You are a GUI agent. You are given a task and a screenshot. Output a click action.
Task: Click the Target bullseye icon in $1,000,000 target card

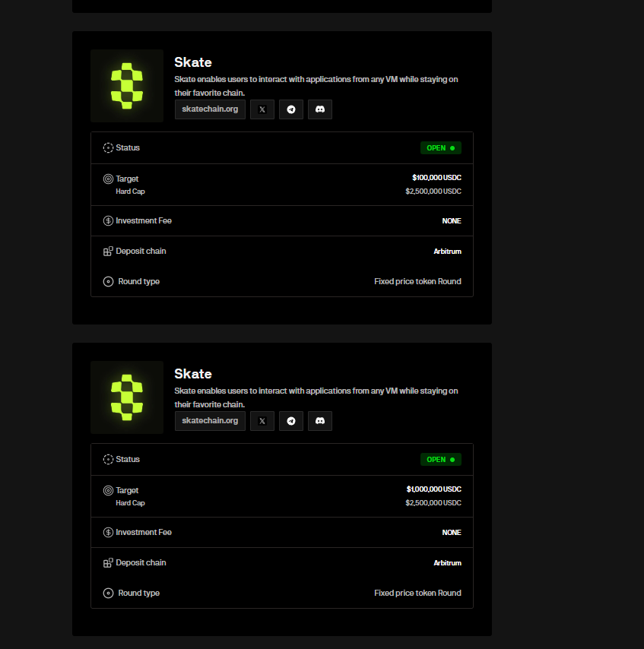[x=108, y=490]
